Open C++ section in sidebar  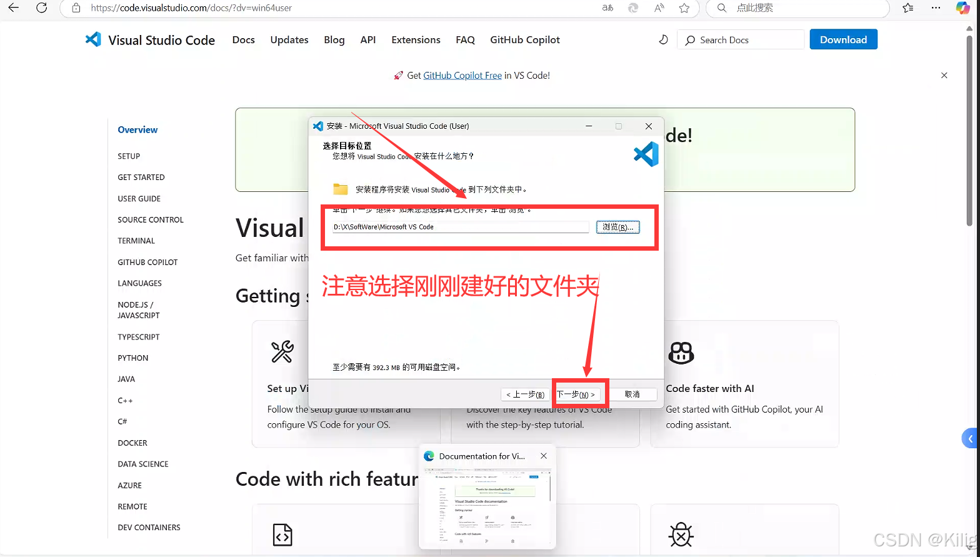click(x=125, y=401)
